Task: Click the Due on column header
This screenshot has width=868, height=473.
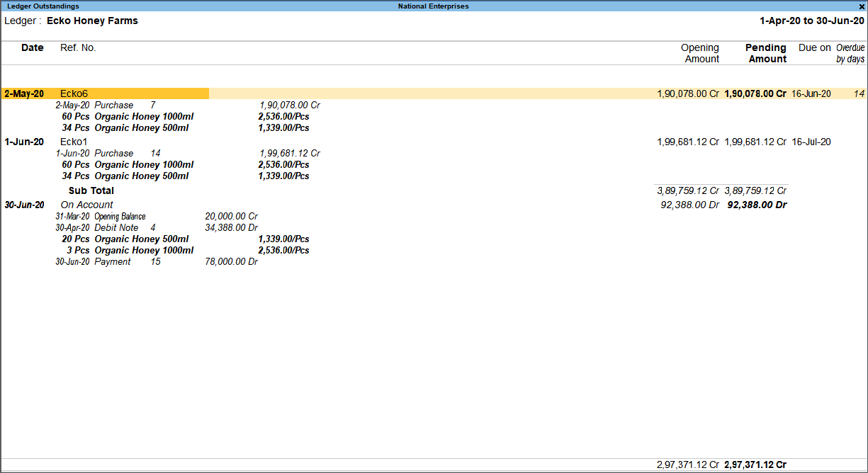Action: click(x=814, y=47)
